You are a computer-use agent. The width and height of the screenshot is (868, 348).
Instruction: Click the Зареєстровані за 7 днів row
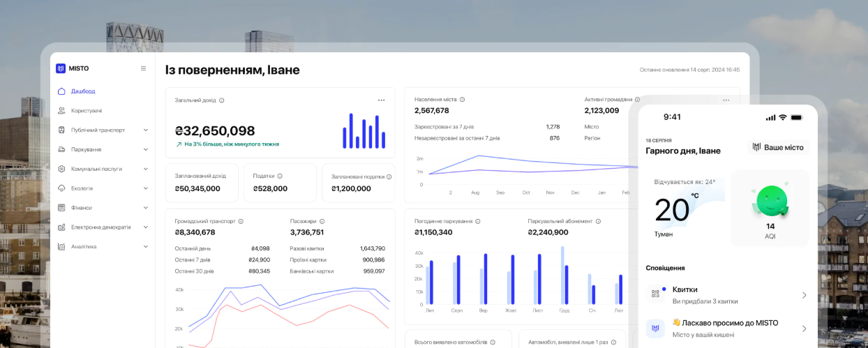click(487, 127)
